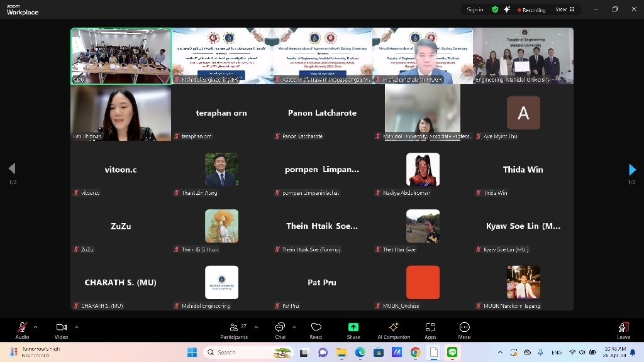The image size is (644, 362).
Task: Expand the chevron next to Chat
Action: click(294, 327)
